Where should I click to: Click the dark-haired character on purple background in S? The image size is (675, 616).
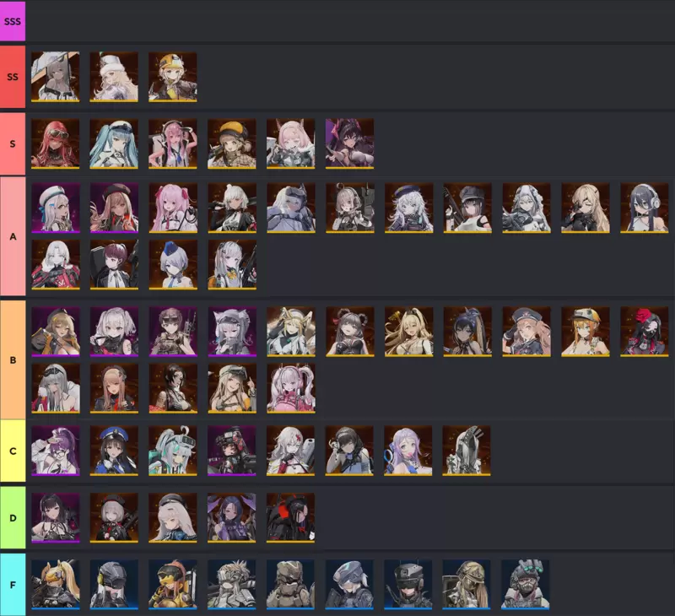pos(349,143)
